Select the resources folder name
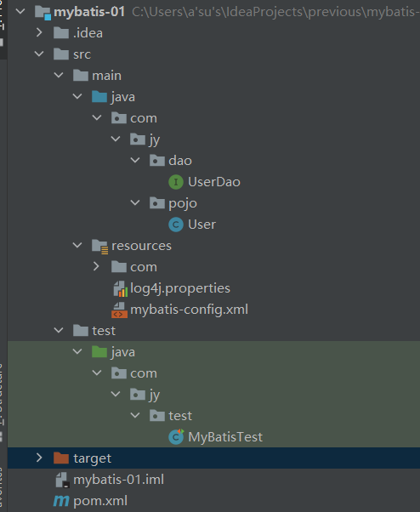 (141, 246)
